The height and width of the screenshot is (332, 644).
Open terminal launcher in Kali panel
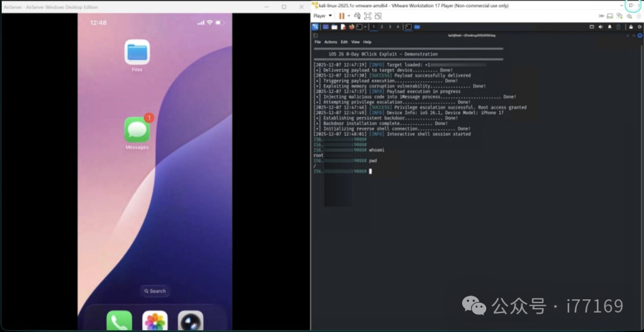pos(359,26)
